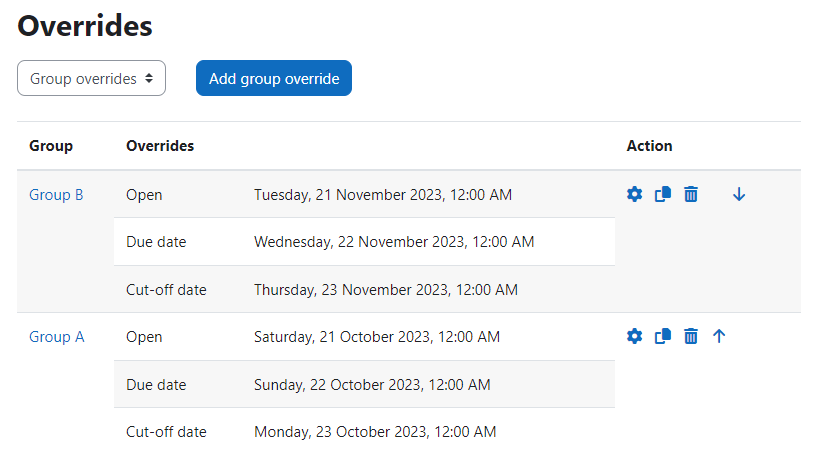Select Group A's Cut-off date value
This screenshot has height=475, width=824.
click(x=375, y=432)
